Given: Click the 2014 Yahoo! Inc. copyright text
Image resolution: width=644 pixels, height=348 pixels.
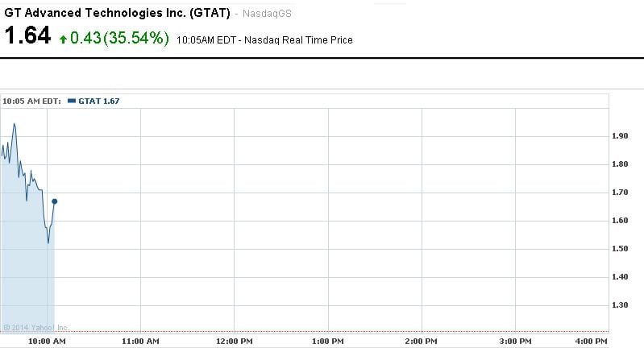Looking at the screenshot, I should (35, 327).
